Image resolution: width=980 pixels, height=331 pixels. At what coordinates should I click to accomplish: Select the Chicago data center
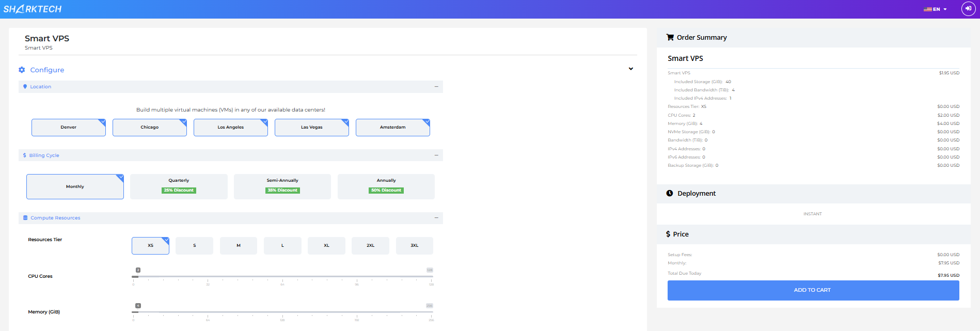(x=150, y=128)
